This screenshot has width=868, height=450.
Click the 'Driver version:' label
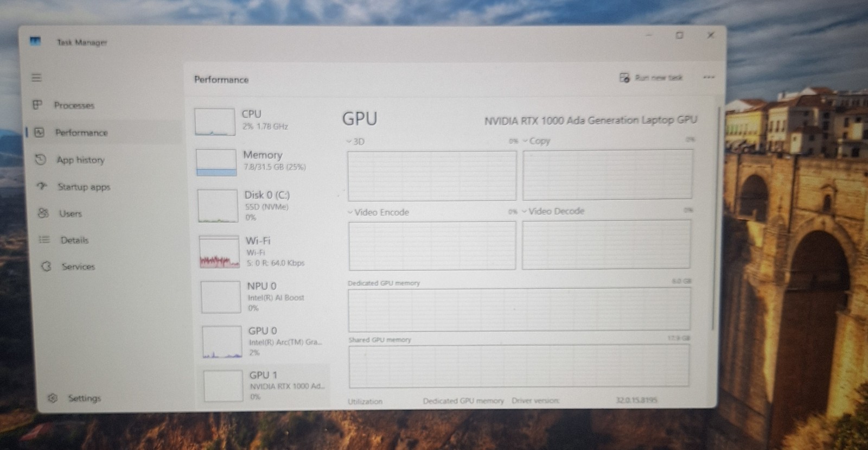pyautogui.click(x=535, y=401)
